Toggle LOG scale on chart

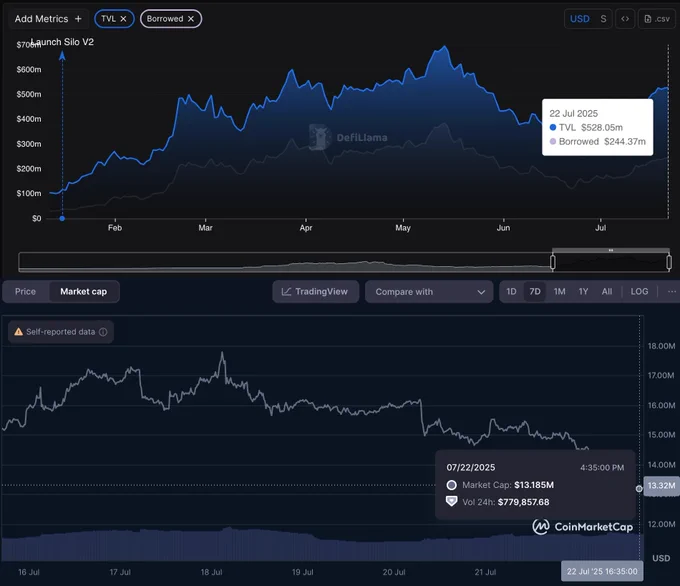point(639,291)
